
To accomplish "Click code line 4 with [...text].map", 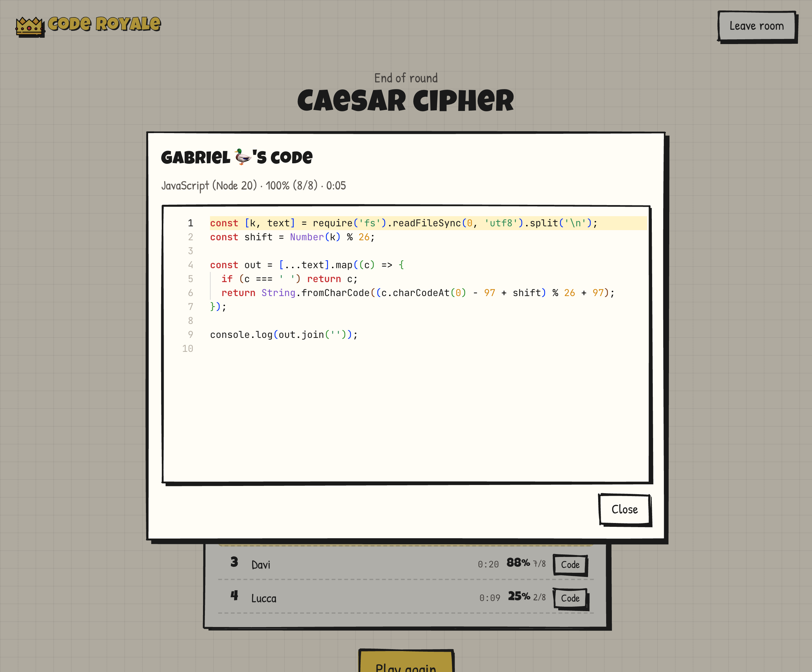I will coord(307,265).
